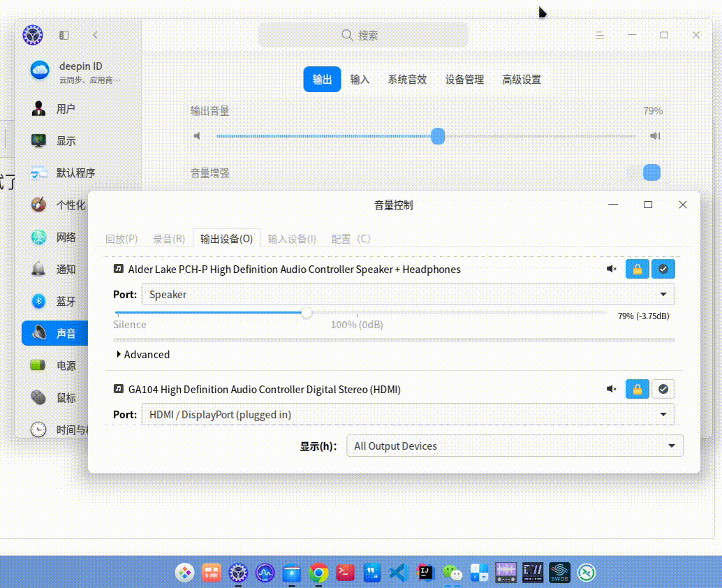Viewport: 722px width, 588px height.
Task: Open the HDMI / DisplayPort port dropdown
Action: [408, 414]
